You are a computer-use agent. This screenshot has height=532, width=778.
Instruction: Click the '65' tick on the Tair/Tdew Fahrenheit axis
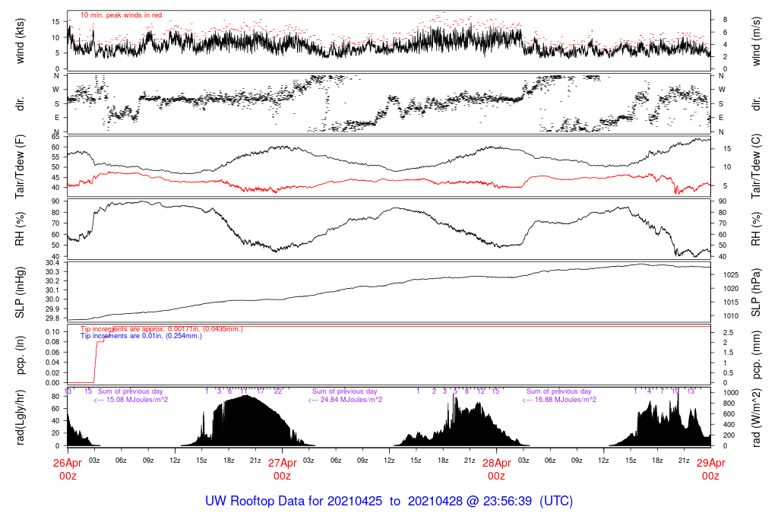tap(55, 137)
